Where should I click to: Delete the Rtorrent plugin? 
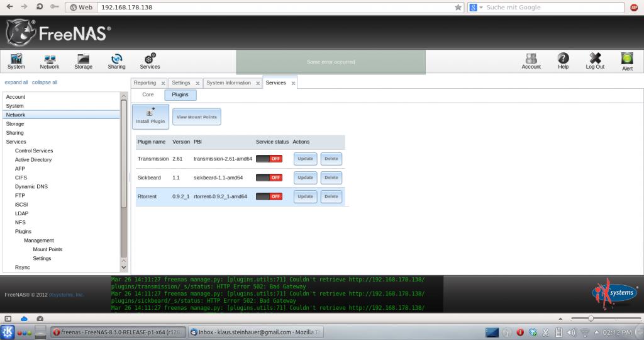click(331, 196)
